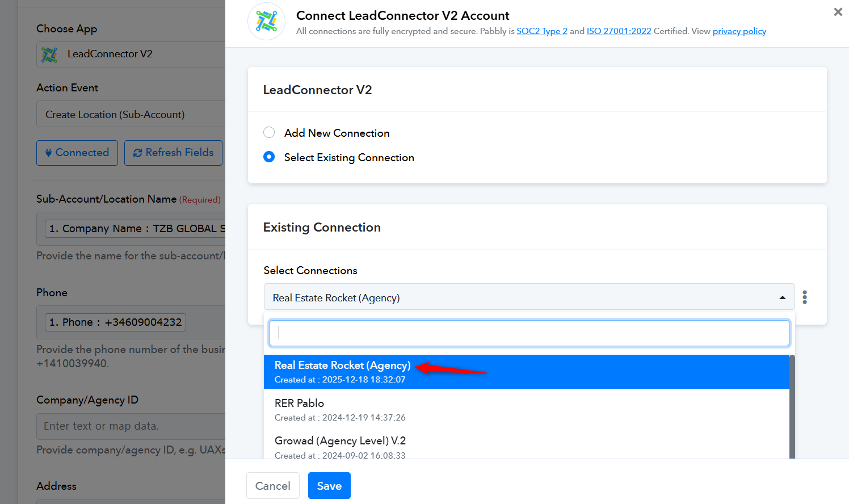Viewport: 849px width, 504px height.
Task: Open the three-dot connection options menu
Action: [805, 297]
